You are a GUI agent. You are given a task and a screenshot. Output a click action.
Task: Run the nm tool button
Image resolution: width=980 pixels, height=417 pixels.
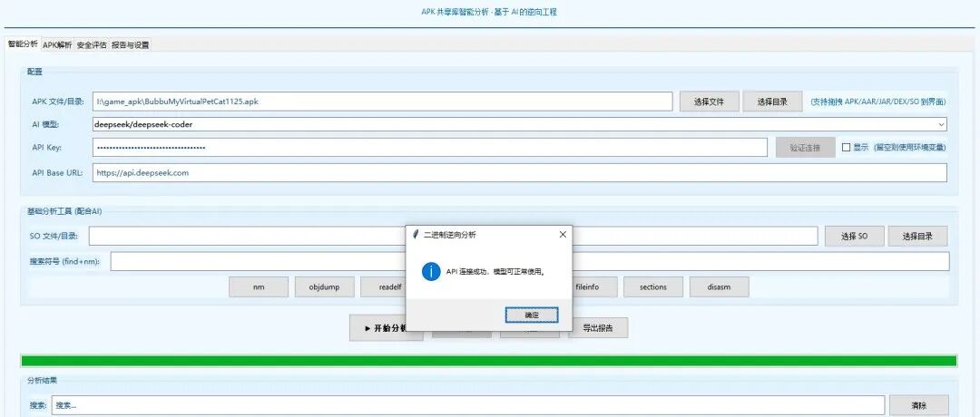click(x=259, y=287)
